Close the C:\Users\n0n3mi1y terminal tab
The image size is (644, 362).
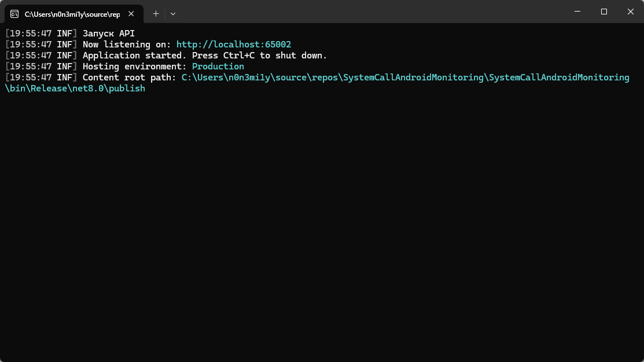click(x=131, y=14)
